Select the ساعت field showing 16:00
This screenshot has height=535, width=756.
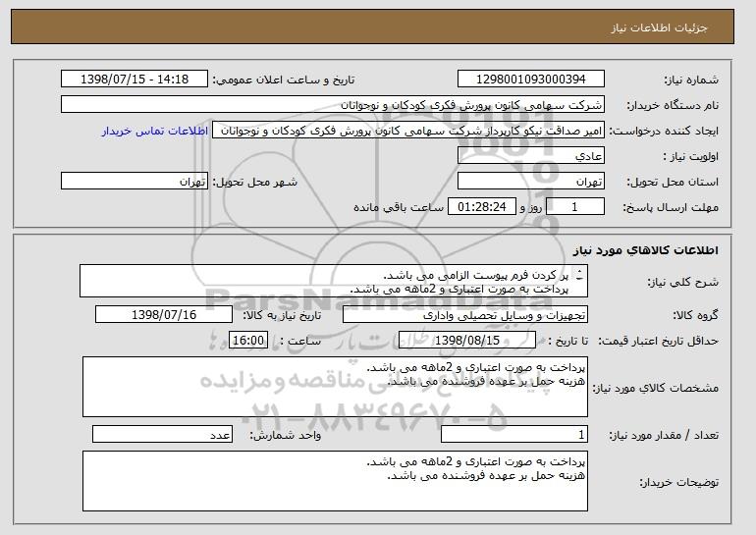pos(248,341)
